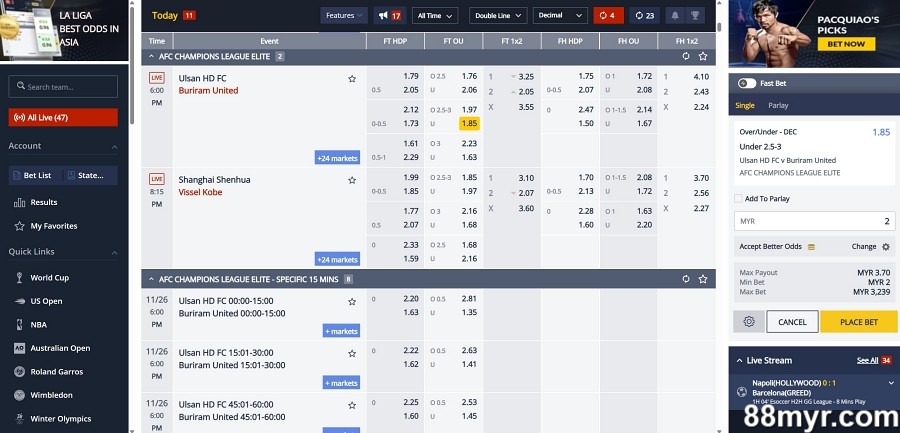Favorite the Specific 15 Mins league

pos(703,279)
